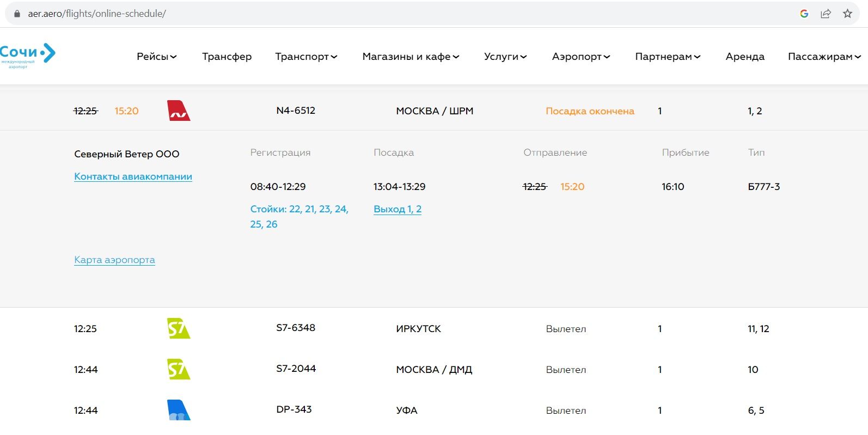Open the Карта аэропорта link
The image size is (868, 435).
[x=114, y=260]
